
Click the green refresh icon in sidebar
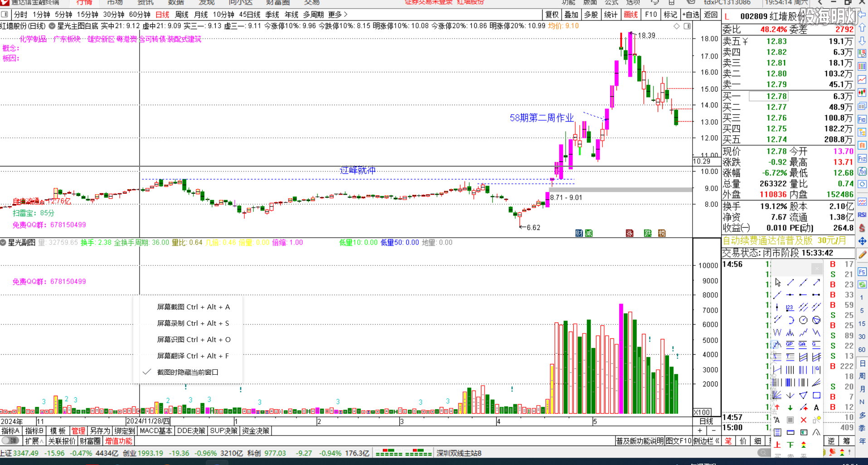[x=862, y=284]
